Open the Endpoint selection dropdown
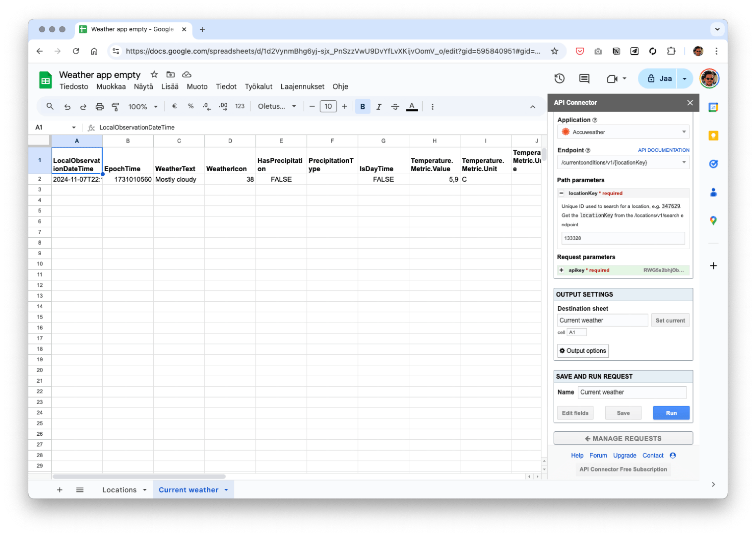 tap(623, 162)
